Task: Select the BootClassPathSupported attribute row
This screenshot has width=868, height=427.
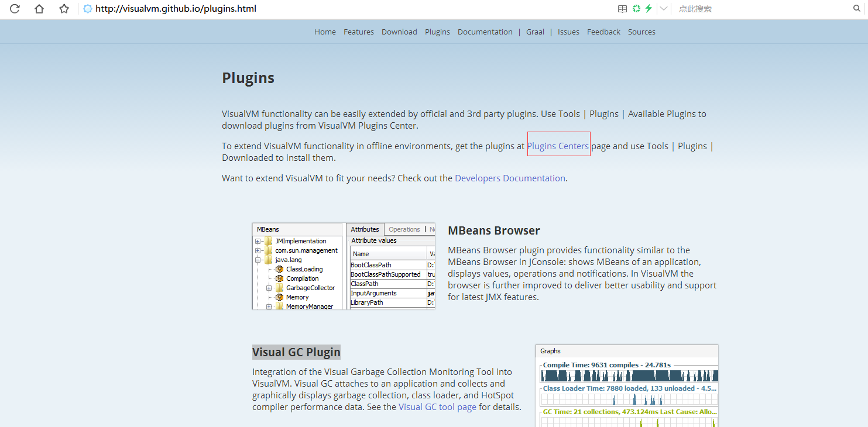Action: [x=393, y=274]
